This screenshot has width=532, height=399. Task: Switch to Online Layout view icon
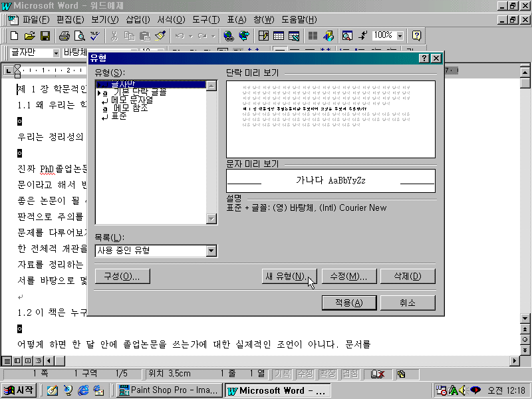point(17,360)
